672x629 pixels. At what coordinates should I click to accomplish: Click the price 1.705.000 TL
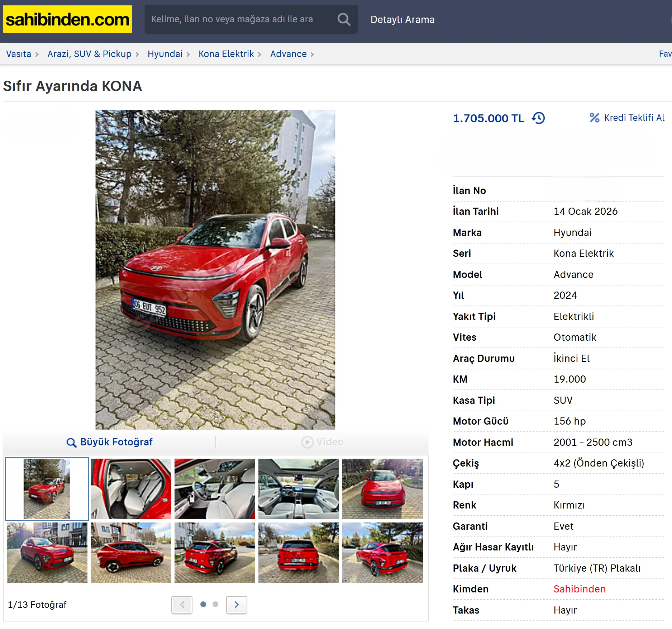(488, 118)
